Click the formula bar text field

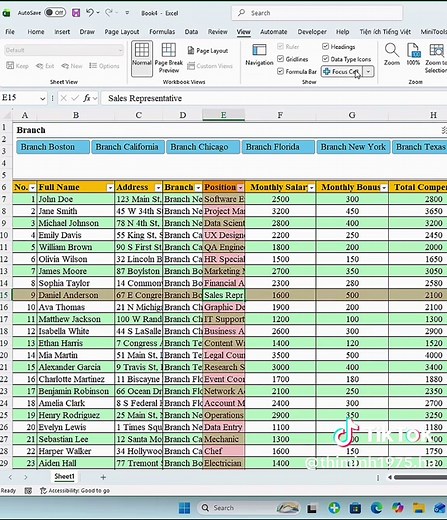[275, 98]
